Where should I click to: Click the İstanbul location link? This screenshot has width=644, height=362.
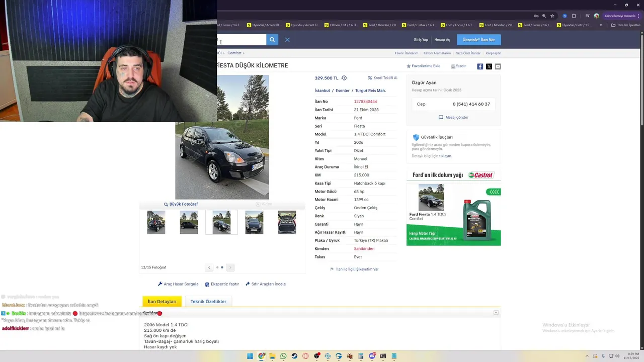322,90
